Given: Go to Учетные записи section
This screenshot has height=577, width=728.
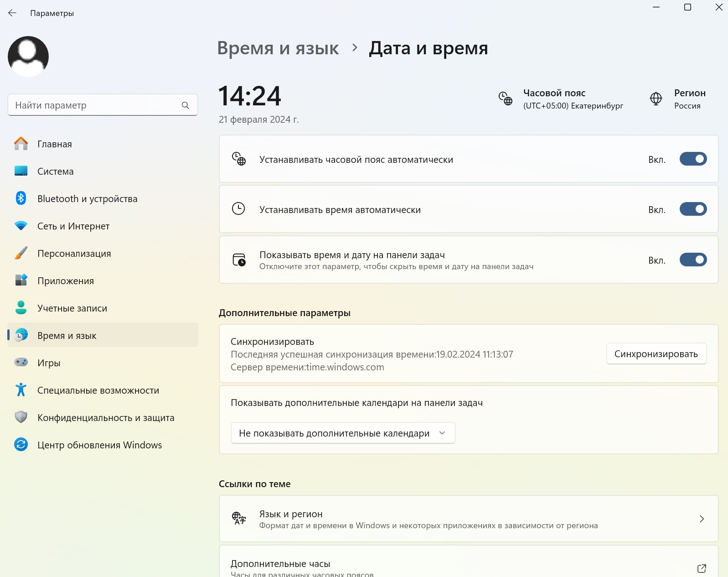Looking at the screenshot, I should [72, 308].
